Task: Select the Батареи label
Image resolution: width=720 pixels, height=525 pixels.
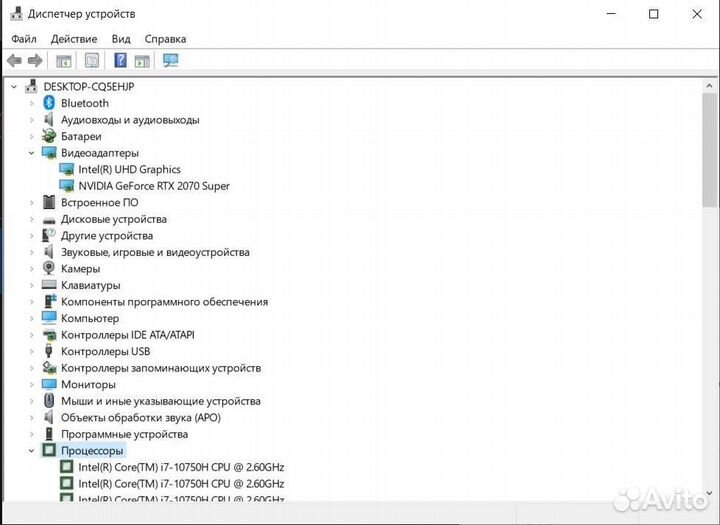Action: (x=81, y=136)
